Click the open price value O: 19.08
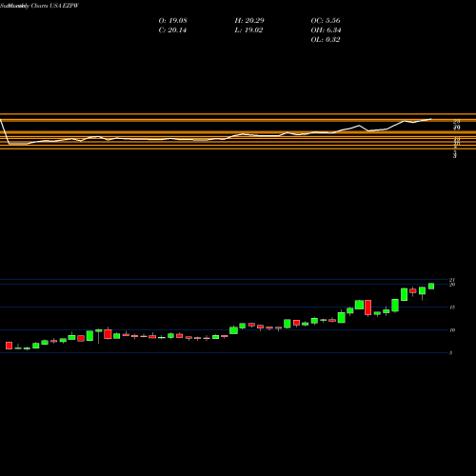The image size is (476, 476). [172, 21]
